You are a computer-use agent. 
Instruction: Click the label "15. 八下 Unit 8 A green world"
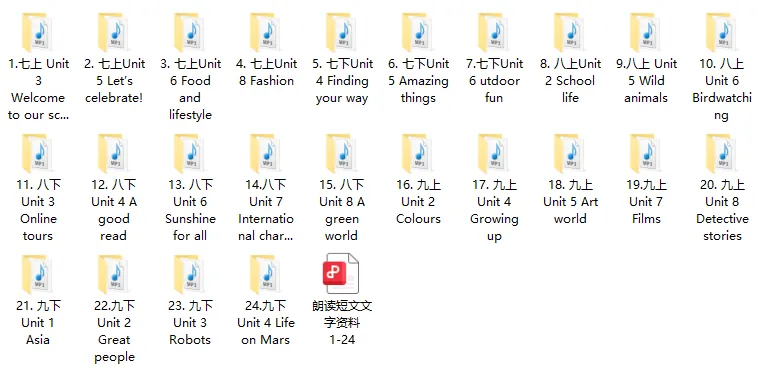coord(342,210)
